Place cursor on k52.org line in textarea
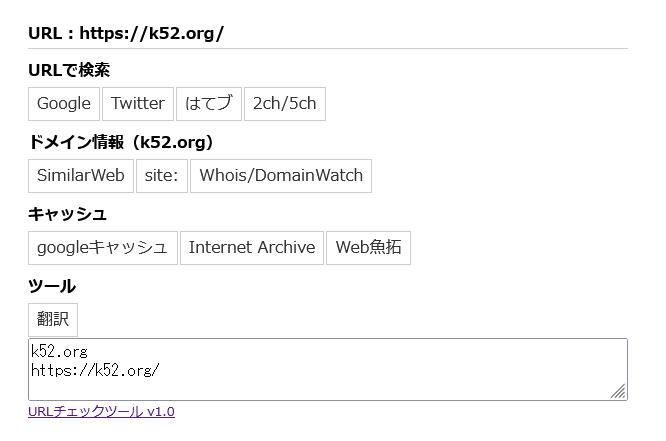666x441 pixels. (x=59, y=351)
